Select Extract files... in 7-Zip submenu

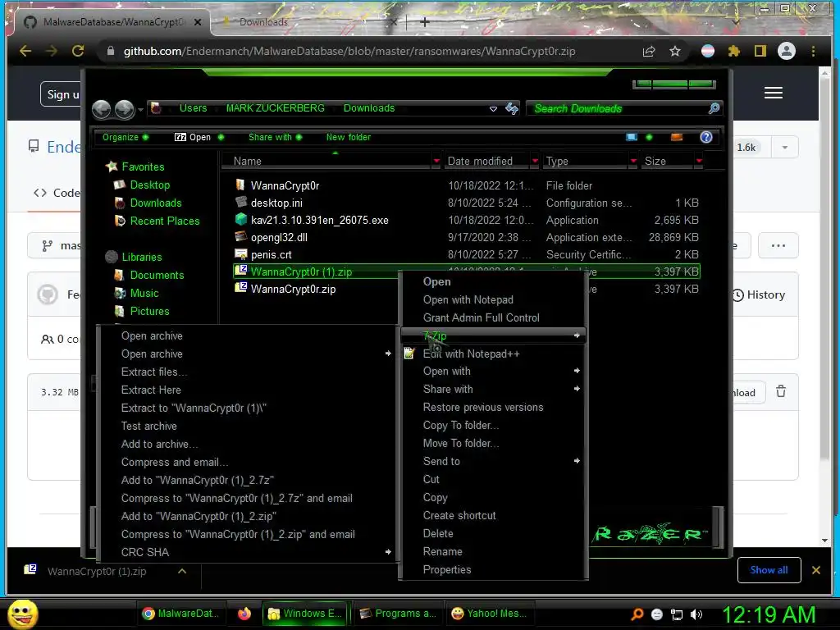tap(249, 372)
